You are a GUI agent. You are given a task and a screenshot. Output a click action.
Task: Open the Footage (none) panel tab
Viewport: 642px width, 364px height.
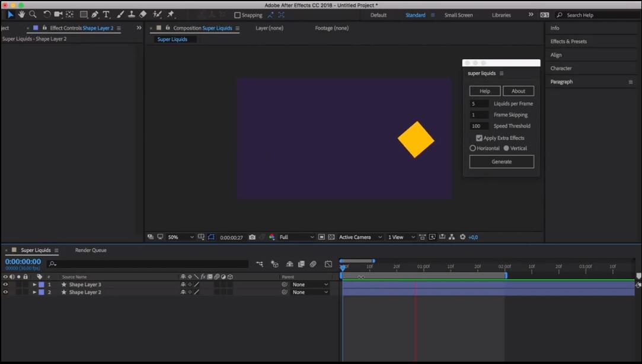tap(331, 28)
